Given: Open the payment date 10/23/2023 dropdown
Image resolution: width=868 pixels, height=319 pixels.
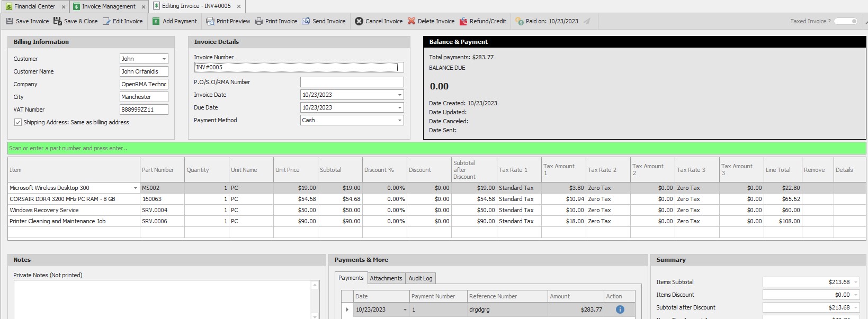Looking at the screenshot, I should tap(405, 309).
